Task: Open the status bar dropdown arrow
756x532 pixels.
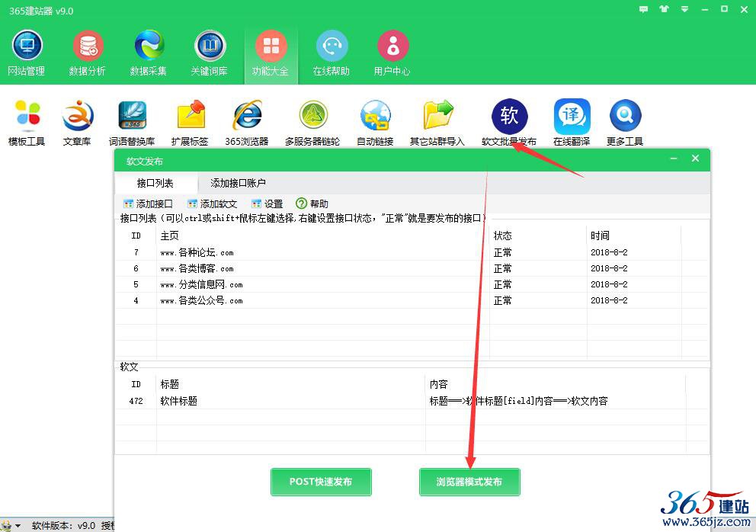Action: click(18, 526)
